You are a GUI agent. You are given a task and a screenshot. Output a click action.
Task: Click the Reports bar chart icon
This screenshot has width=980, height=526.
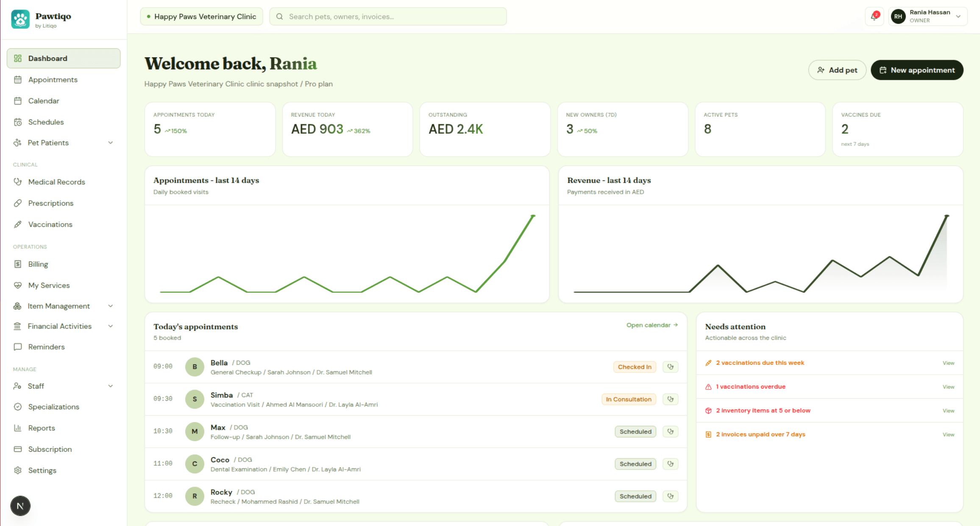pos(18,428)
